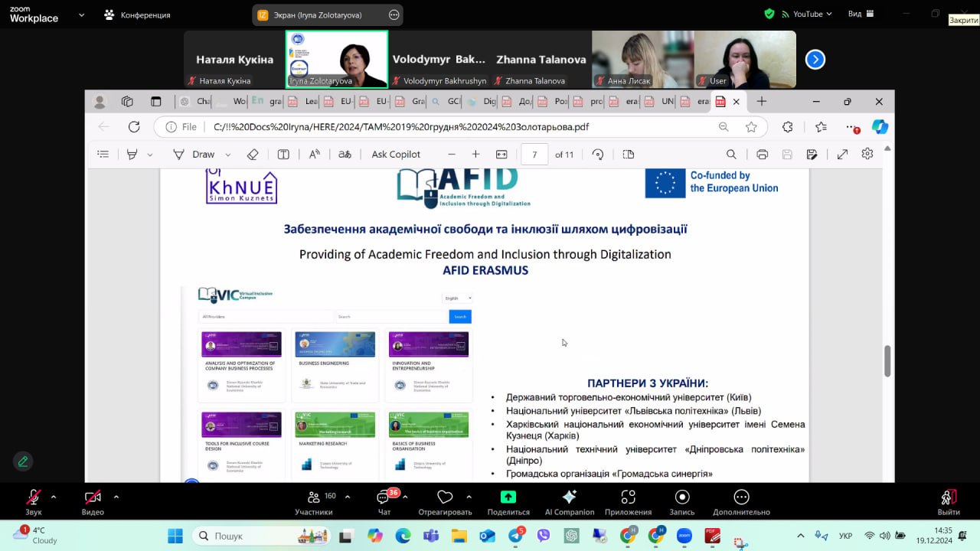Reload the page in Edge
The image size is (980, 551).
134,127
